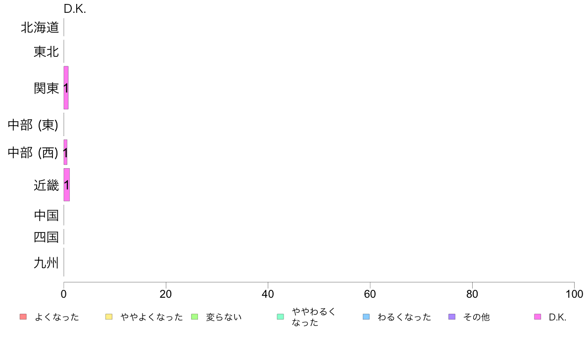Click the yellow ややよくなった legend swatch
Viewport: 588px width, 364px height.
click(109, 317)
